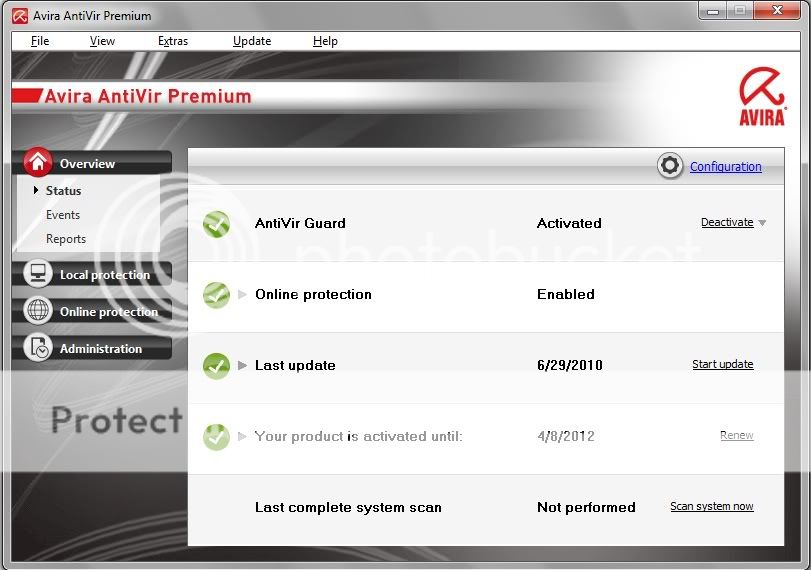Expand the product activation details

(242, 436)
